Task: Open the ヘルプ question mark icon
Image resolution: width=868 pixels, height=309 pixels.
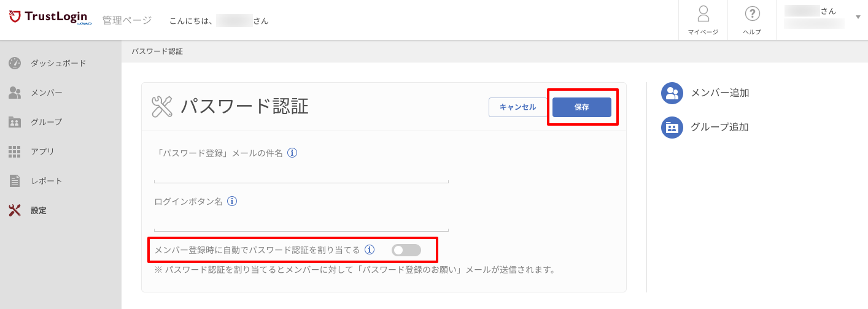Action: [752, 13]
